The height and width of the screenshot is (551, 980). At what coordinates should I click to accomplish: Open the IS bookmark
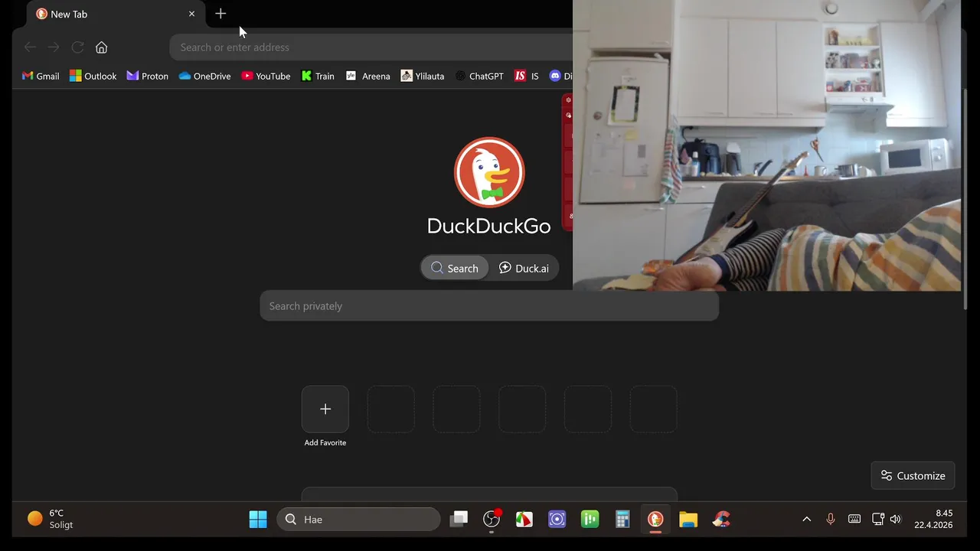tap(527, 76)
